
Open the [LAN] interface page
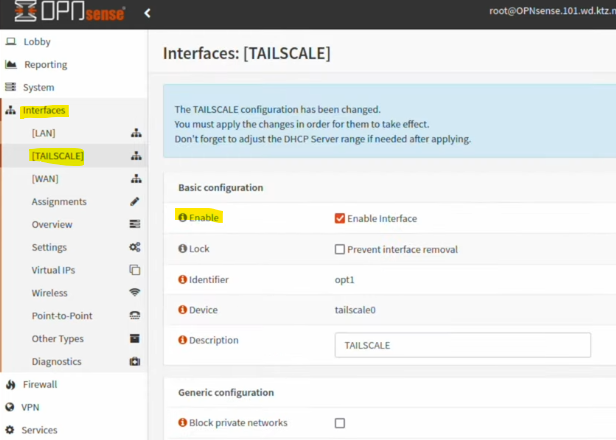coord(44,133)
